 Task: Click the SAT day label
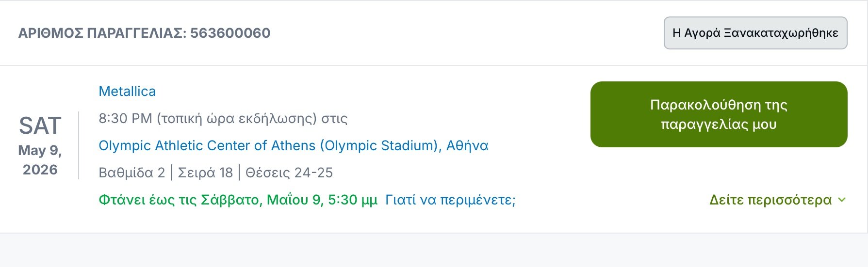click(x=40, y=126)
